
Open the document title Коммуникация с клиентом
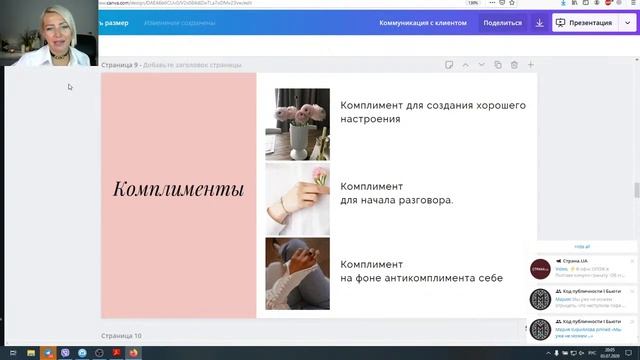pyautogui.click(x=423, y=23)
